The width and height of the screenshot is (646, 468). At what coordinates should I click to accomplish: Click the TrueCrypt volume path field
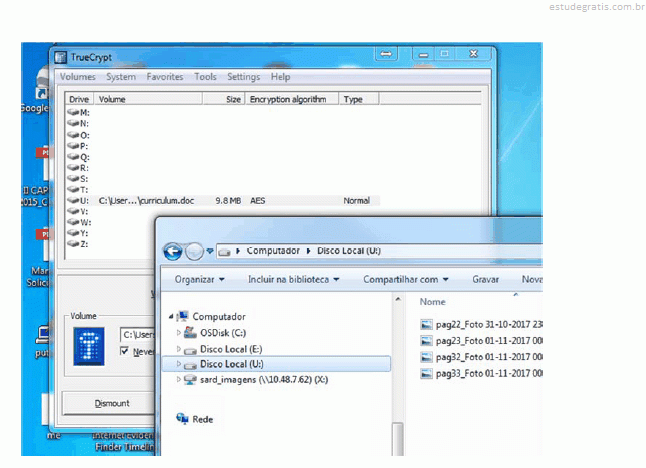click(x=138, y=335)
